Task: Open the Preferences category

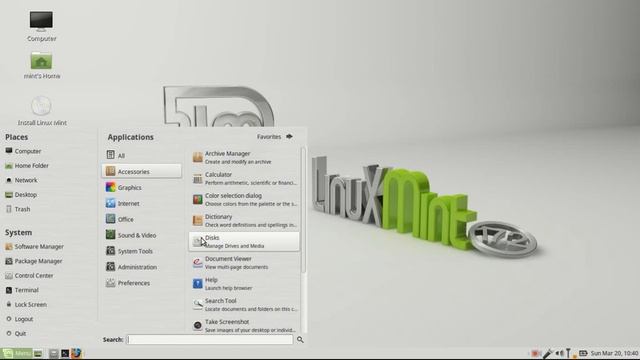Action: pos(142,283)
